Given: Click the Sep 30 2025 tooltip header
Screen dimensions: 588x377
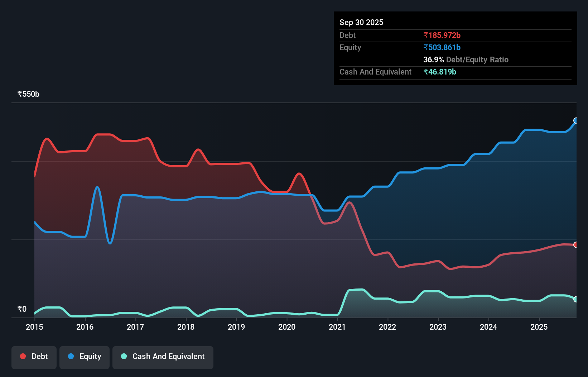Looking at the screenshot, I should coord(361,22).
